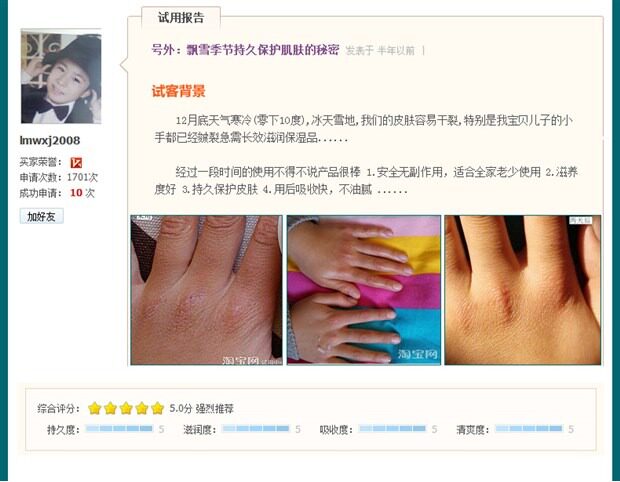View the third smooth hand photo
The image size is (620, 482).
pos(523,290)
